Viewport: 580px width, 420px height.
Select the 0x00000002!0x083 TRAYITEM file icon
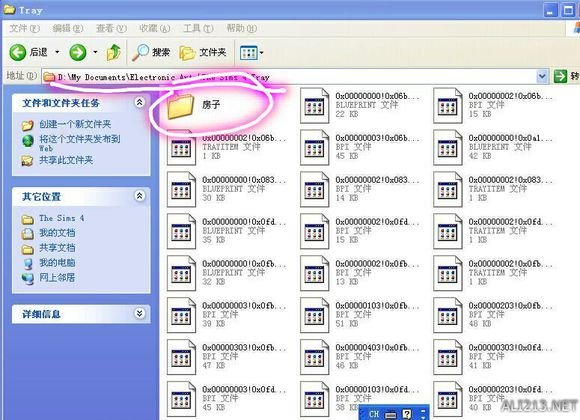pyautogui.click(x=448, y=189)
